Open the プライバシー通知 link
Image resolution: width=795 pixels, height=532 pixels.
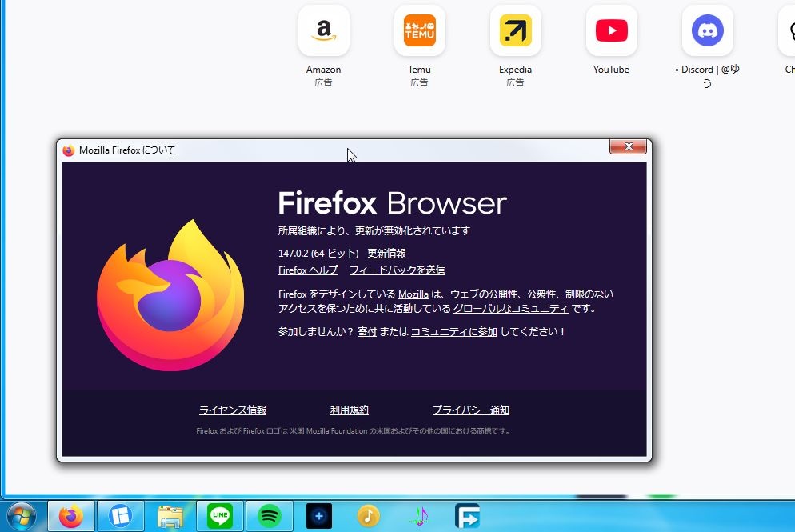(470, 410)
